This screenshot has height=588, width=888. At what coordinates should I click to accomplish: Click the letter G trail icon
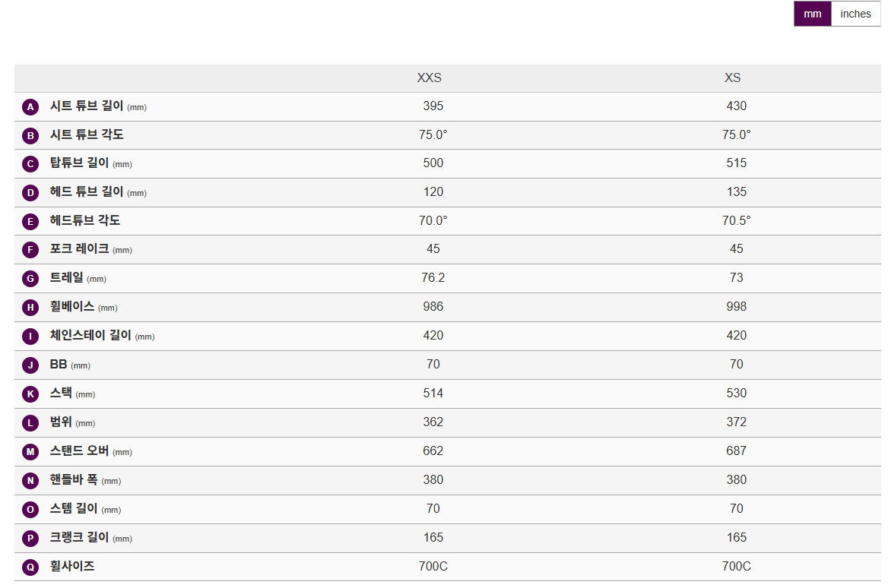[x=30, y=279]
